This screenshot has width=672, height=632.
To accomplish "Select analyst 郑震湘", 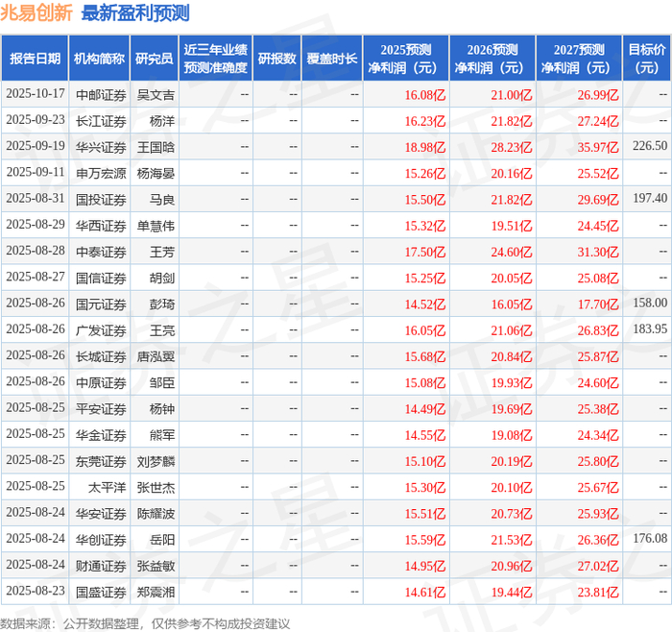I will click(x=156, y=592).
